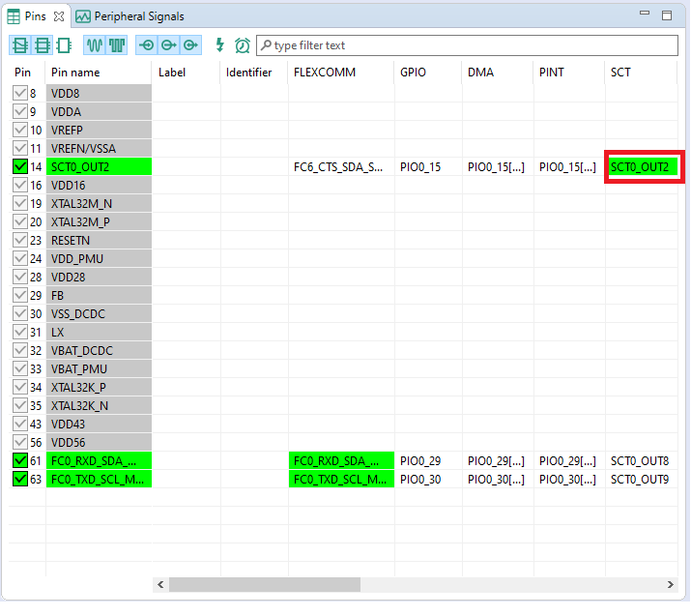The width and height of the screenshot is (691, 616).
Task: Click the FLEXCOMM column header
Action: coord(324,73)
